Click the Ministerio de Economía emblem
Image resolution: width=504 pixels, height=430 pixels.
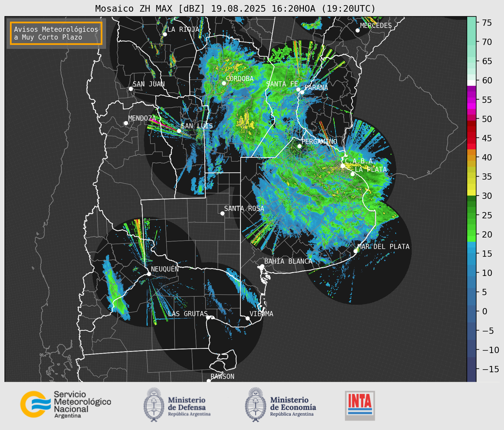(x=255, y=405)
